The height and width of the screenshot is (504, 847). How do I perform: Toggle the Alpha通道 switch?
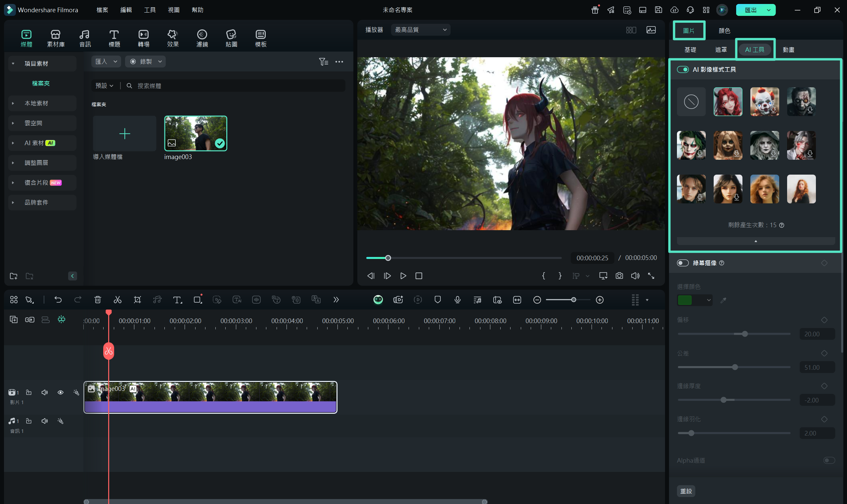tap(829, 460)
